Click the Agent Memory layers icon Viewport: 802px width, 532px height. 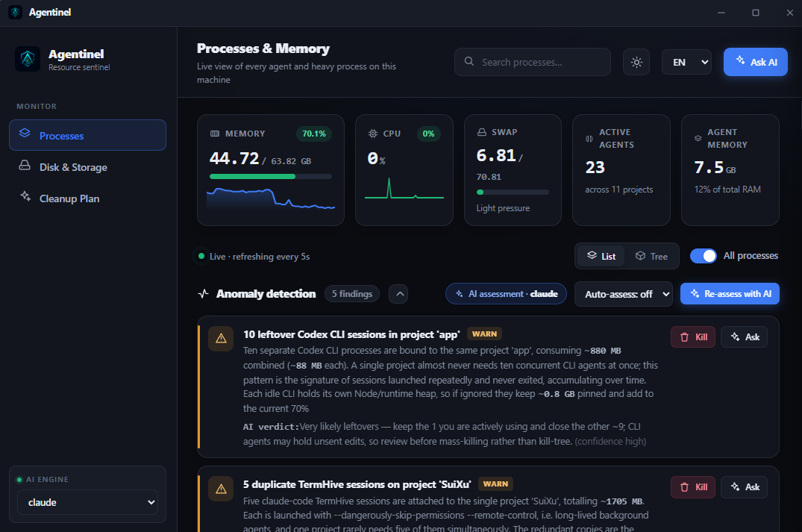pyautogui.click(x=698, y=139)
